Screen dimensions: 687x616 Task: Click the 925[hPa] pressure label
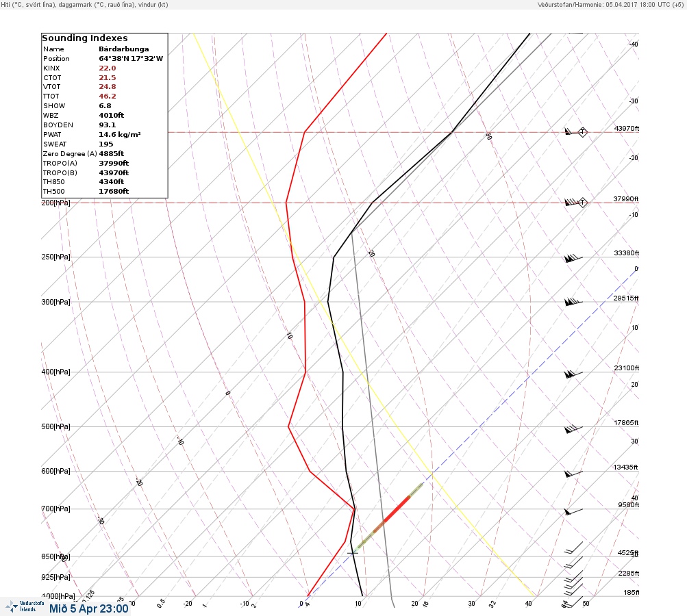point(55,577)
